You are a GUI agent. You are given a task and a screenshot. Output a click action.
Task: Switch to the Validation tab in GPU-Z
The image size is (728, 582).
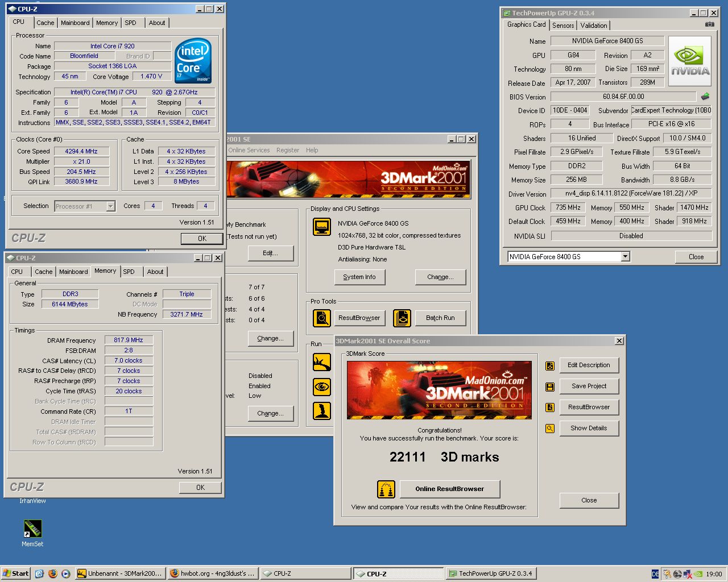tap(594, 26)
